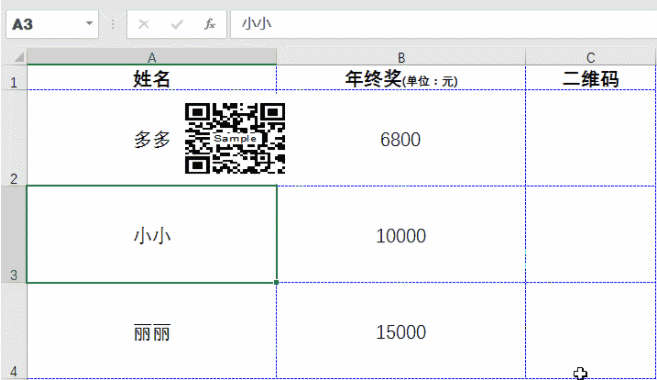Screen dimensions: 657x380
Task: Click the cancel X icon in formula bar
Action: click(x=144, y=24)
